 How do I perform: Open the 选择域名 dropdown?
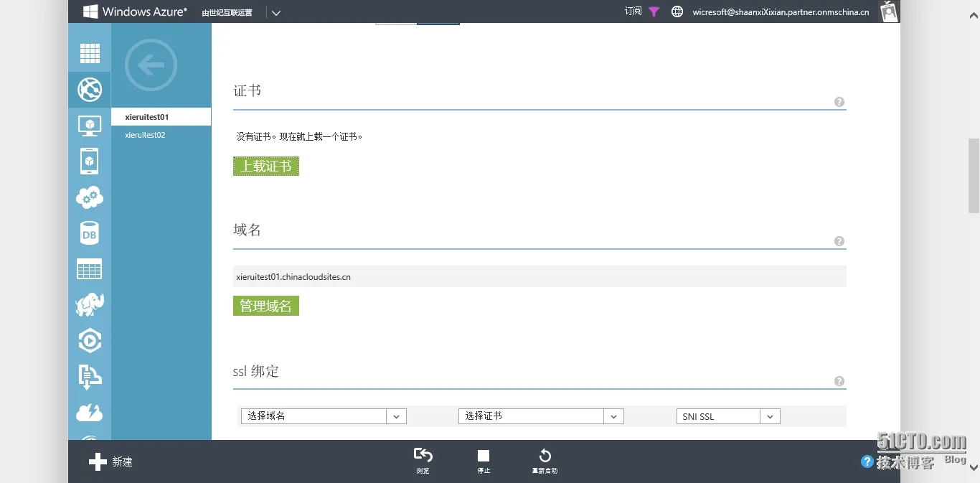(x=324, y=416)
